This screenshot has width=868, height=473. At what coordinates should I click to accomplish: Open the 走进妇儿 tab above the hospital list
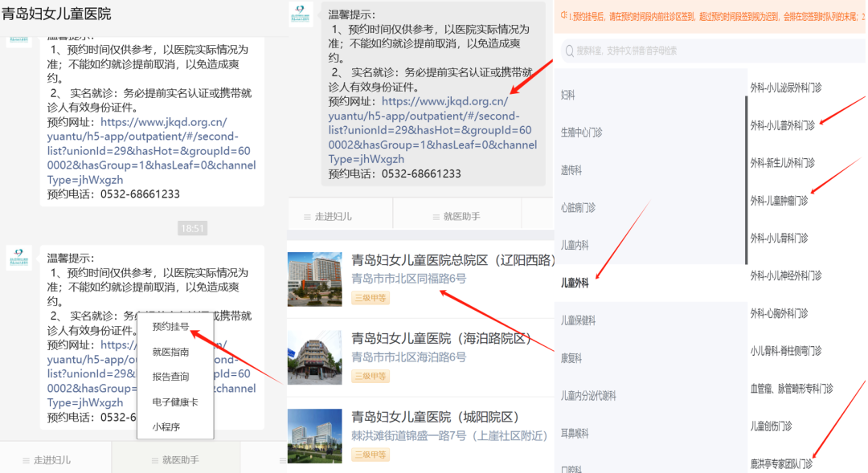coord(339,217)
